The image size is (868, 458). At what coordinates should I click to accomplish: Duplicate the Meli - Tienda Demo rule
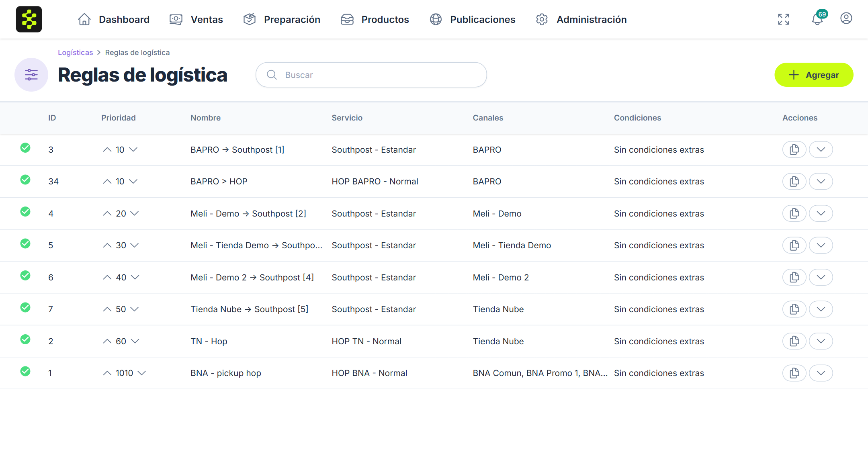pyautogui.click(x=794, y=245)
